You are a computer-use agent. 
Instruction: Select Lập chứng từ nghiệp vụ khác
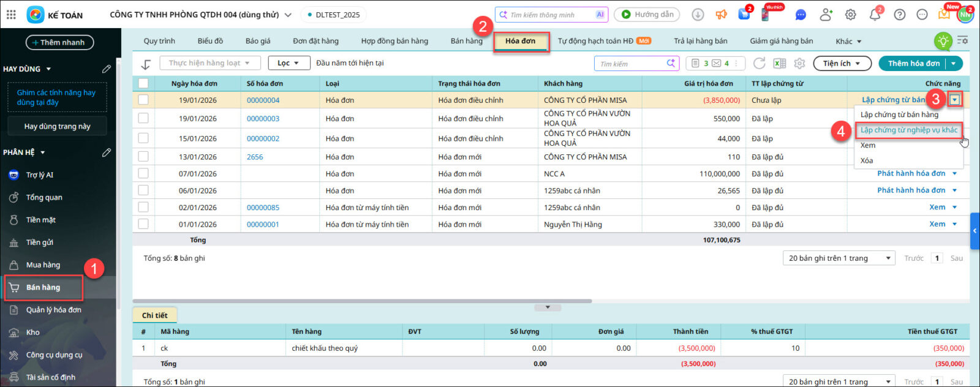pyautogui.click(x=908, y=130)
